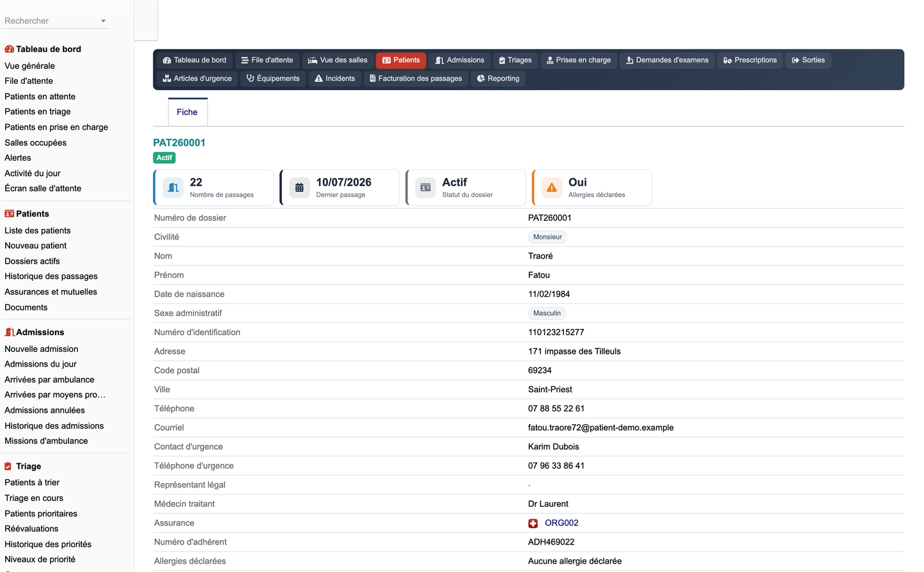This screenshot has width=924, height=572.
Task: Click the door icon in Nombre de passages card
Action: tap(173, 188)
